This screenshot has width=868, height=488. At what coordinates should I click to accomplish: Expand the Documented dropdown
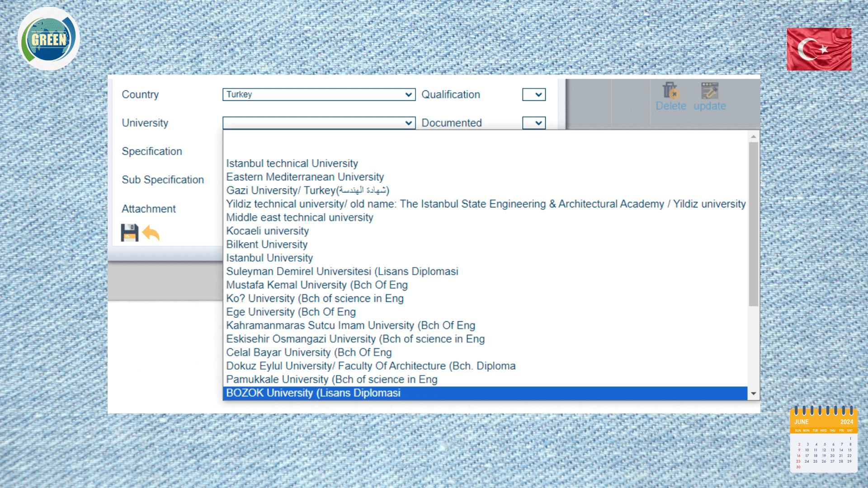click(x=534, y=123)
